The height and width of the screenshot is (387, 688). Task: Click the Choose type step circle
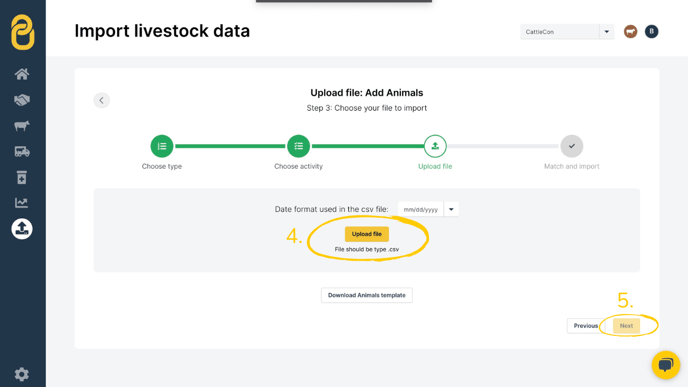(x=162, y=146)
